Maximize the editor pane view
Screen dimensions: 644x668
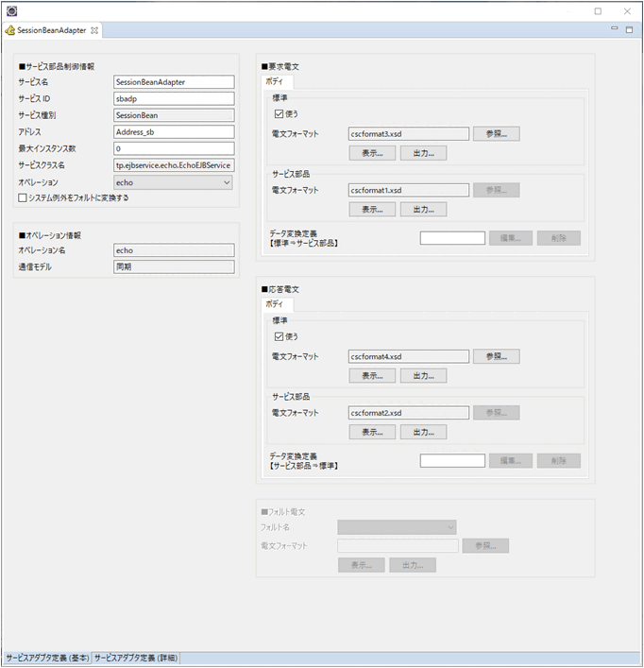pyautogui.click(x=630, y=30)
